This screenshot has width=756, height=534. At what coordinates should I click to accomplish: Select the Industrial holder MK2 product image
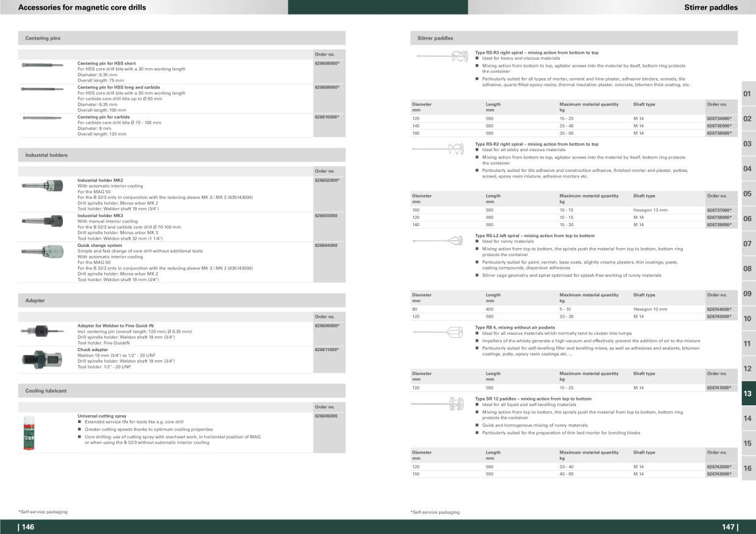click(x=43, y=185)
